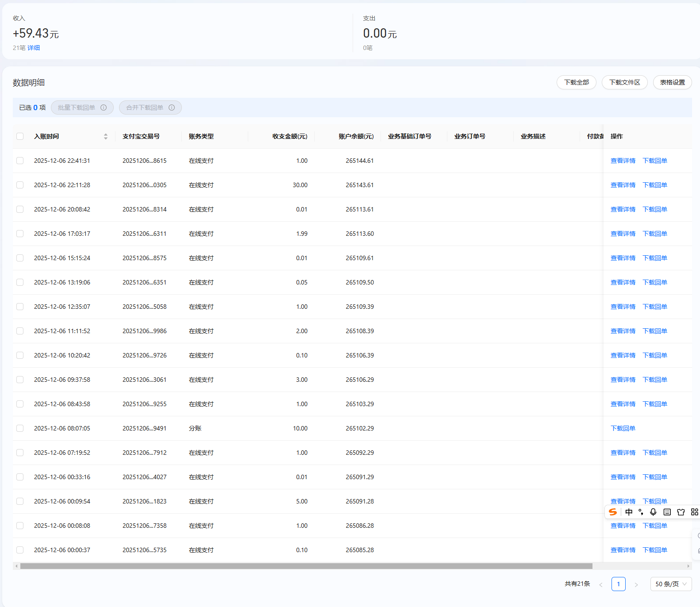Select page 1 in the pagination
This screenshot has height=607, width=700.
click(619, 584)
